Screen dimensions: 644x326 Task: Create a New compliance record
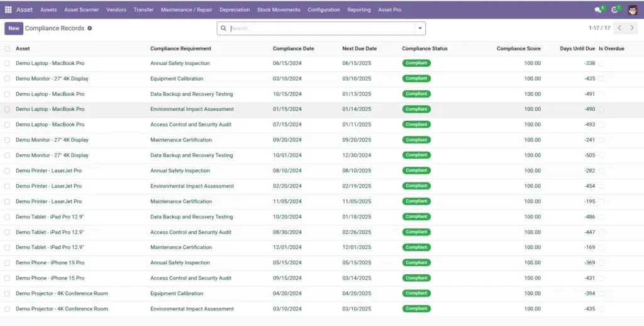(14, 28)
